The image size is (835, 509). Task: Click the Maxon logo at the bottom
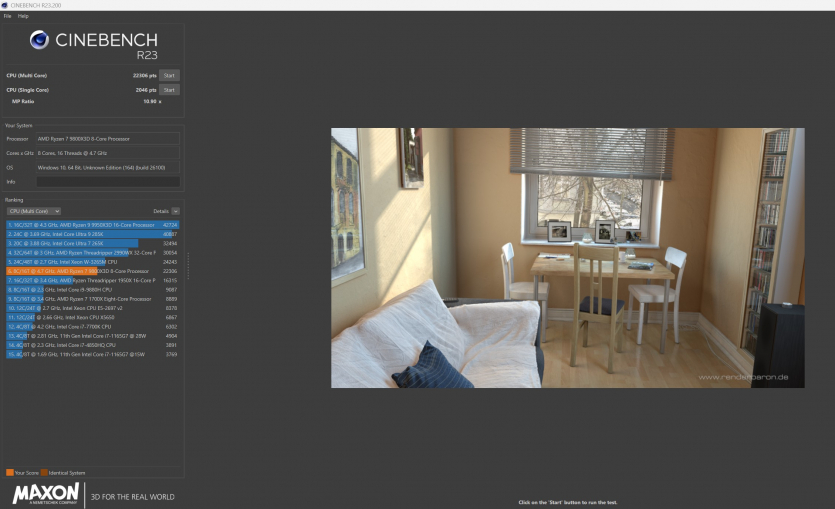(x=46, y=495)
